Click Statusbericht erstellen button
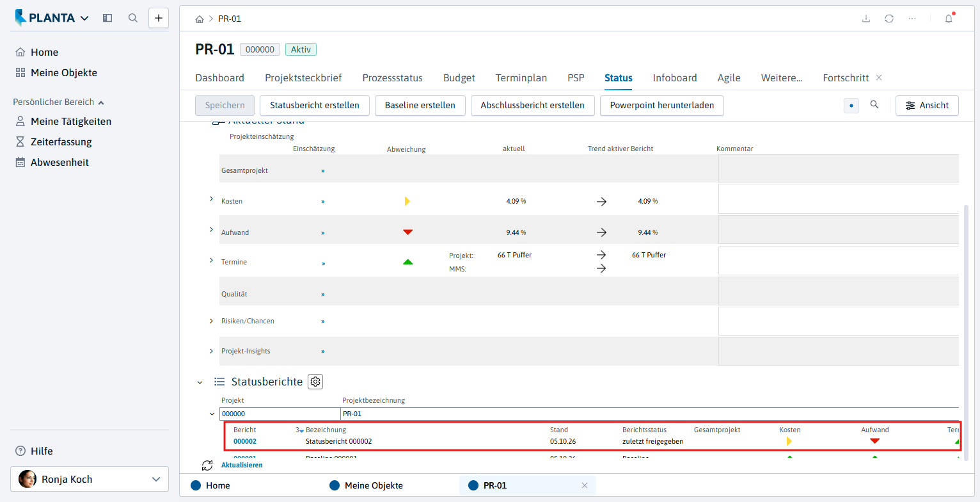 pos(315,106)
